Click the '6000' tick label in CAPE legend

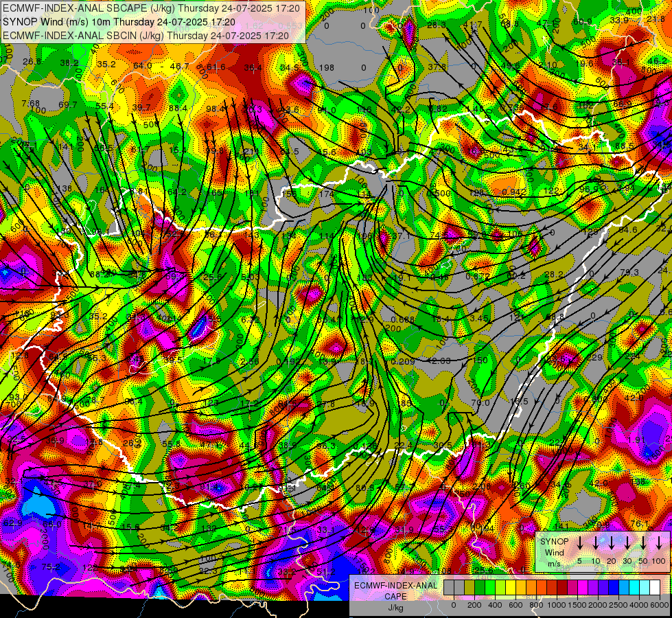[x=660, y=605]
